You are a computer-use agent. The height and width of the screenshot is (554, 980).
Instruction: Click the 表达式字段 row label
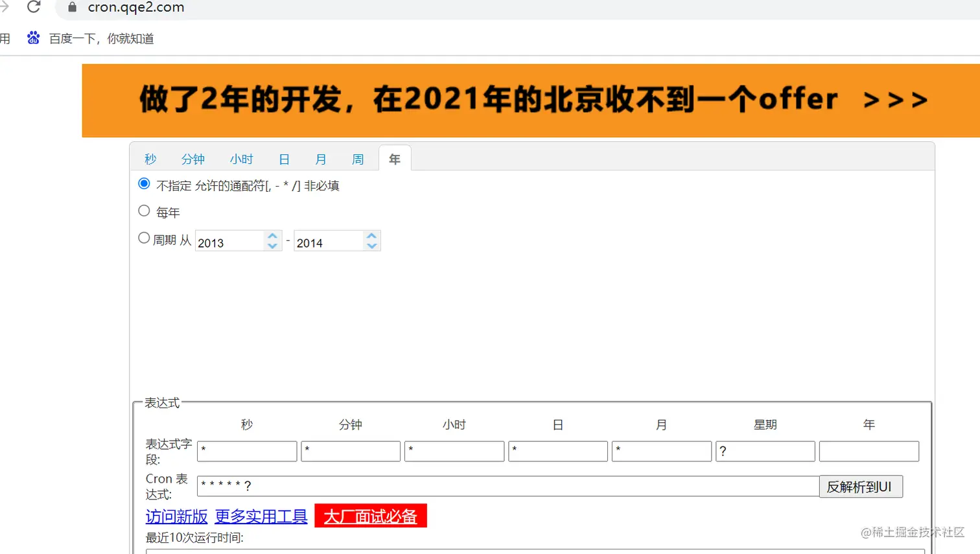pyautogui.click(x=169, y=452)
